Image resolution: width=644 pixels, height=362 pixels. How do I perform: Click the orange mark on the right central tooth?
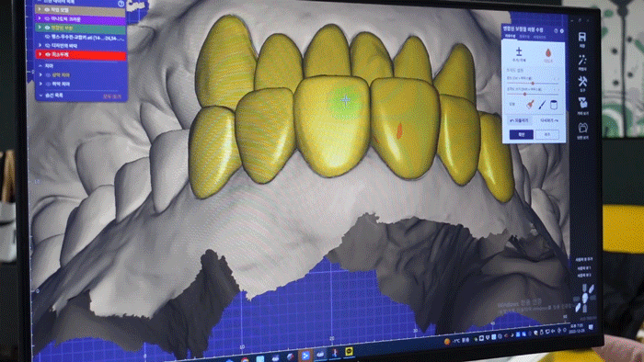(399, 130)
